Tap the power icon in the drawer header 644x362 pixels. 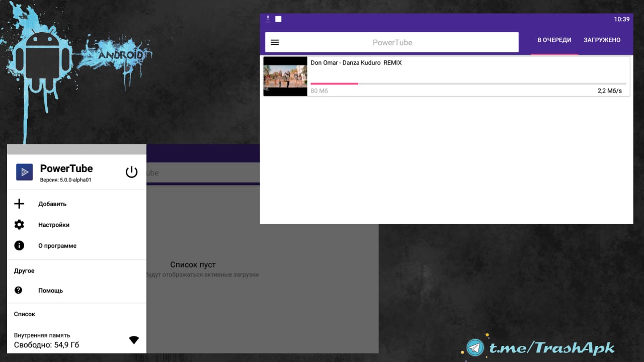(131, 172)
